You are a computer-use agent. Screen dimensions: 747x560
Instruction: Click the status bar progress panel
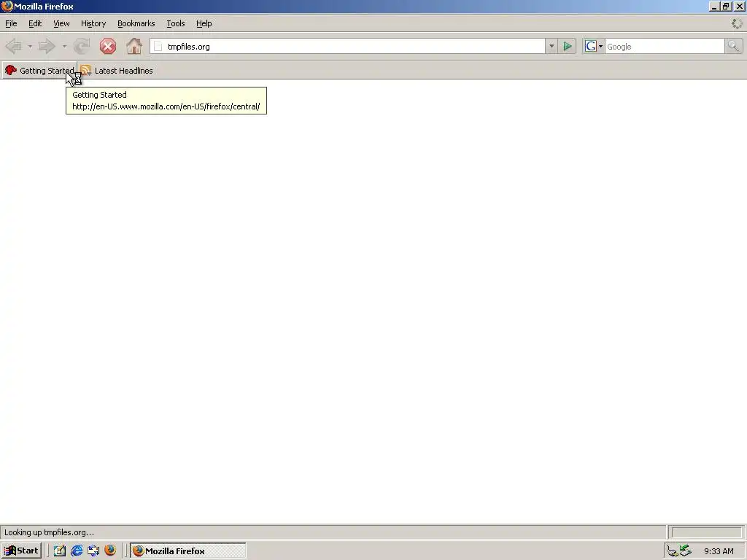706,532
